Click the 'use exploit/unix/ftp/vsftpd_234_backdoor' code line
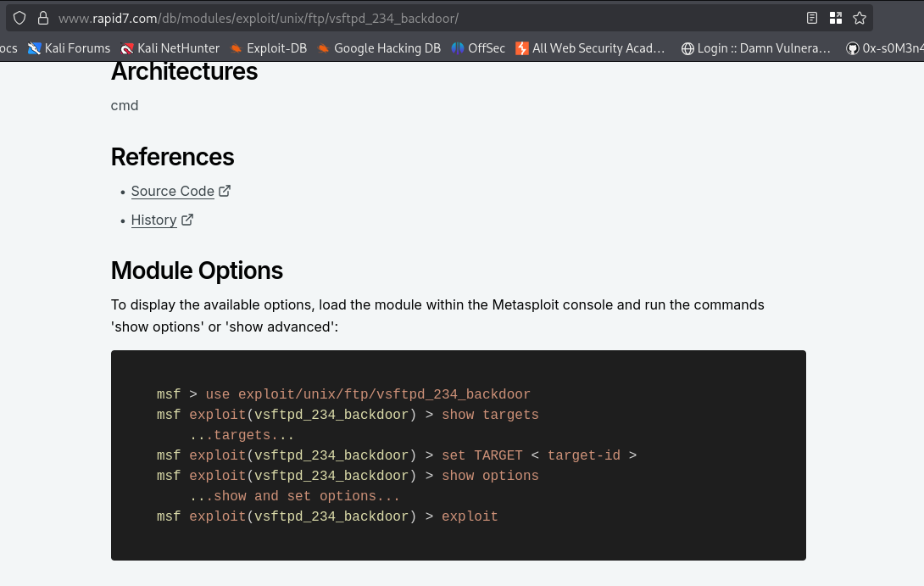The height and width of the screenshot is (586, 924). (x=368, y=394)
